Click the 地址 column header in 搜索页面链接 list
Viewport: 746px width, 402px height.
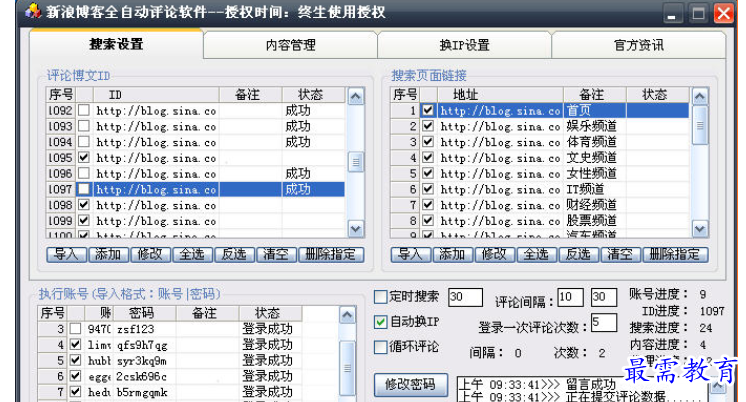coord(500,95)
